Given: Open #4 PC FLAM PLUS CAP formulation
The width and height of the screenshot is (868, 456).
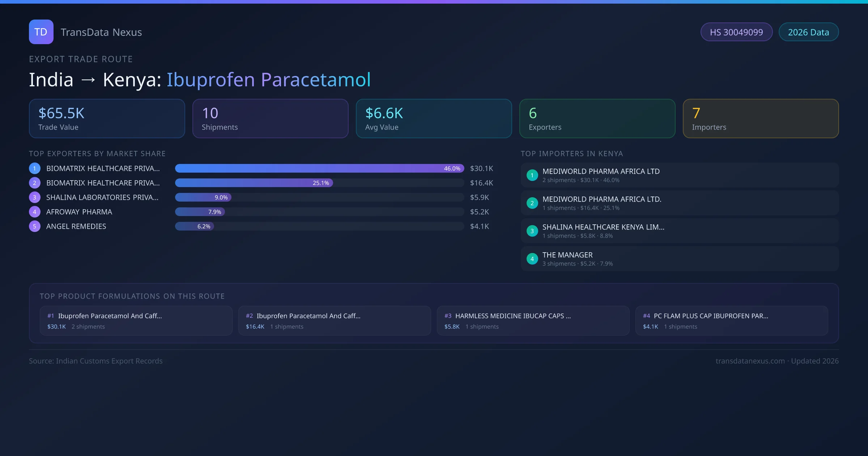Looking at the screenshot, I should pos(731,321).
